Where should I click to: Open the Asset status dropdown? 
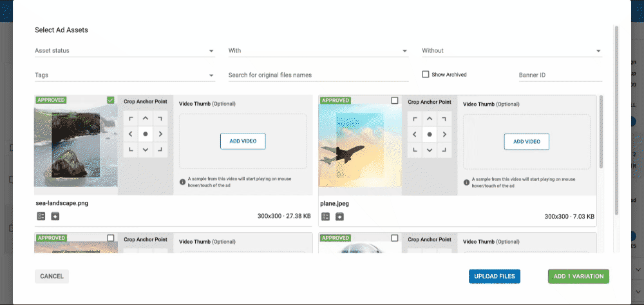125,51
